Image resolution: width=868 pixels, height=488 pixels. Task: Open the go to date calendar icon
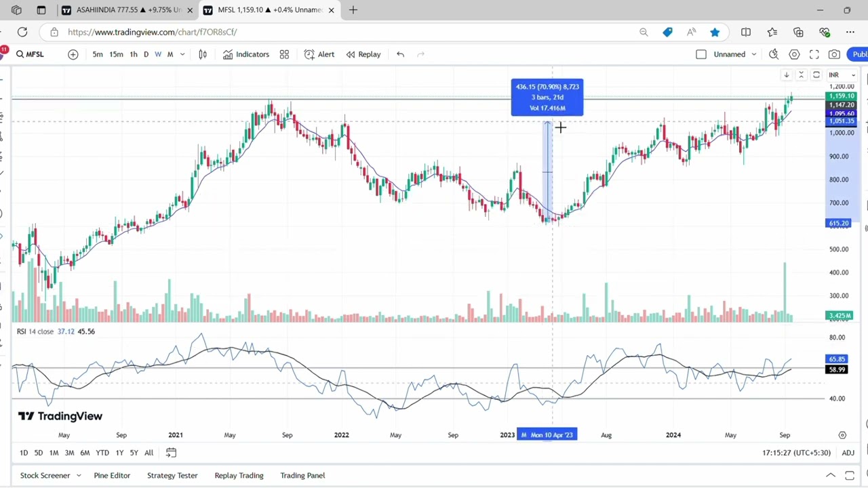pyautogui.click(x=171, y=453)
